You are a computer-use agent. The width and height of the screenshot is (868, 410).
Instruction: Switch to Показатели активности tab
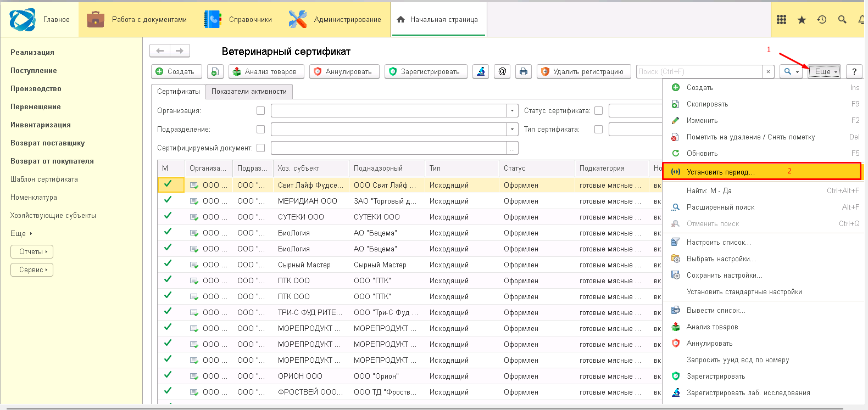[x=249, y=92]
